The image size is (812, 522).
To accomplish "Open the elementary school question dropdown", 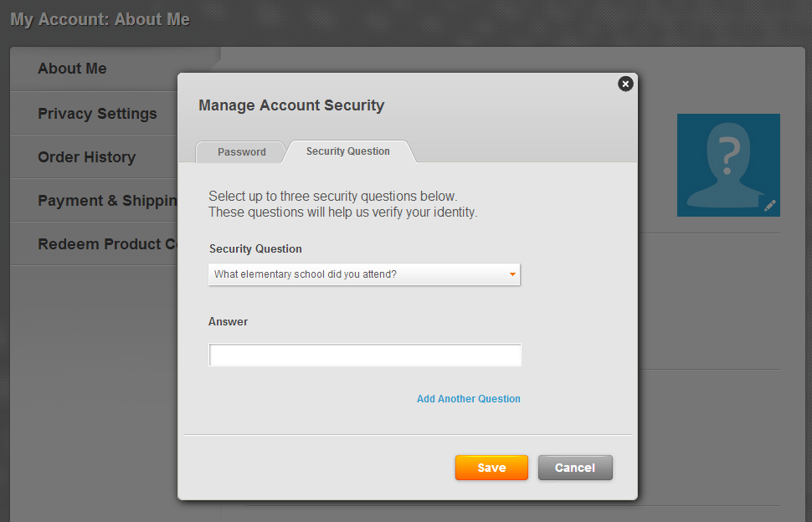I will click(364, 274).
